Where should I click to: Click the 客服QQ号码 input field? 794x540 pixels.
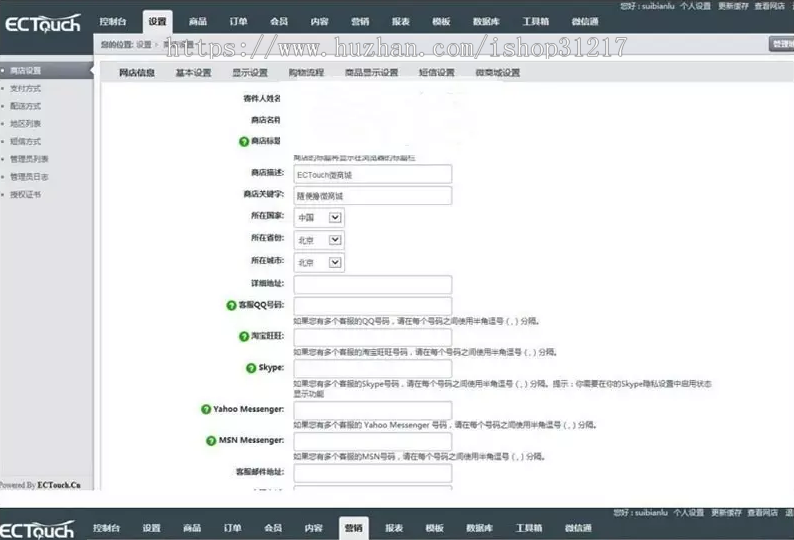pyautogui.click(x=373, y=306)
